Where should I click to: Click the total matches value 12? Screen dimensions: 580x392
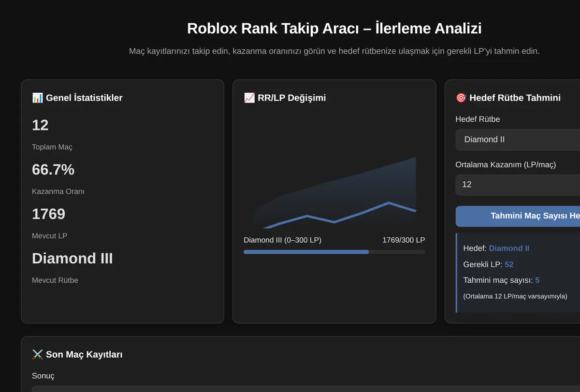point(40,125)
